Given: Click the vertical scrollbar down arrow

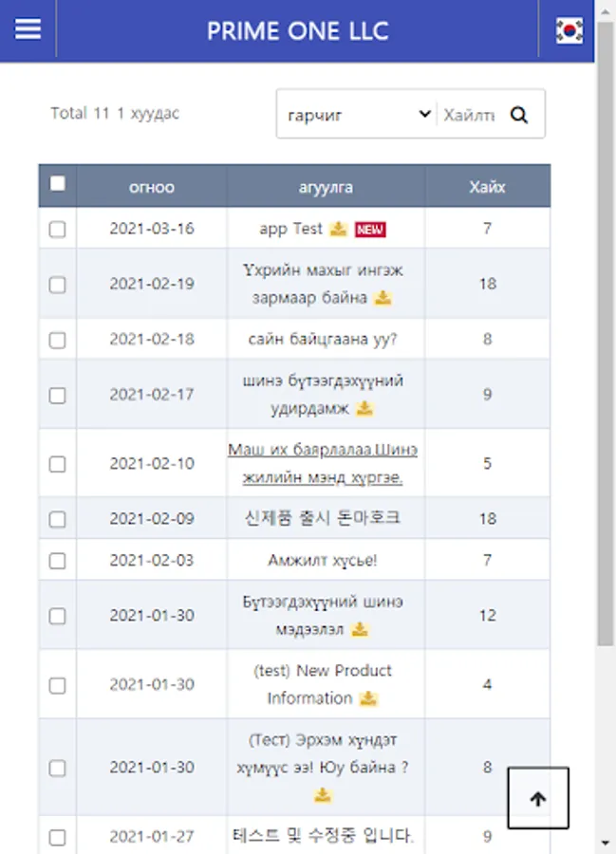Looking at the screenshot, I should [606, 844].
